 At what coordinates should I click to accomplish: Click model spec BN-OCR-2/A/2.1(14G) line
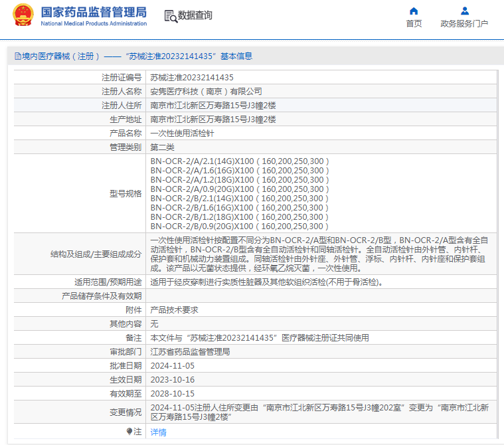[x=240, y=161]
